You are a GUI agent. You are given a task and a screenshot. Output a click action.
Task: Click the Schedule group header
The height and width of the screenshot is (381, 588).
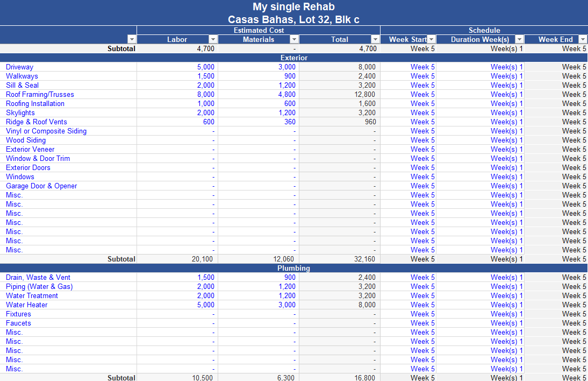484,30
